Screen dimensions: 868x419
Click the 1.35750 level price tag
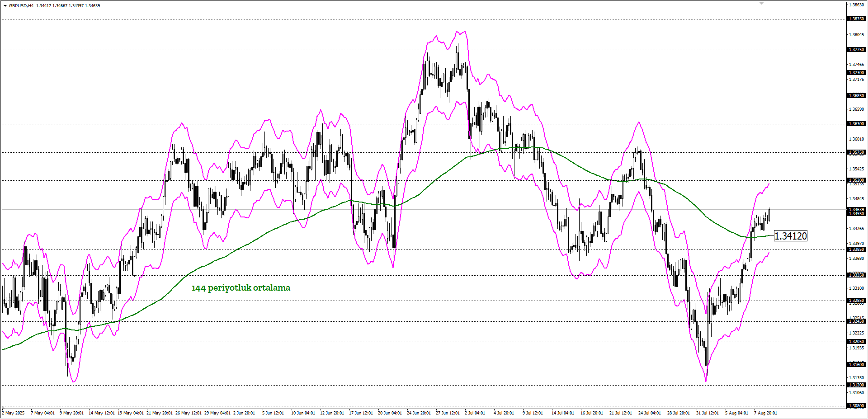(856, 152)
